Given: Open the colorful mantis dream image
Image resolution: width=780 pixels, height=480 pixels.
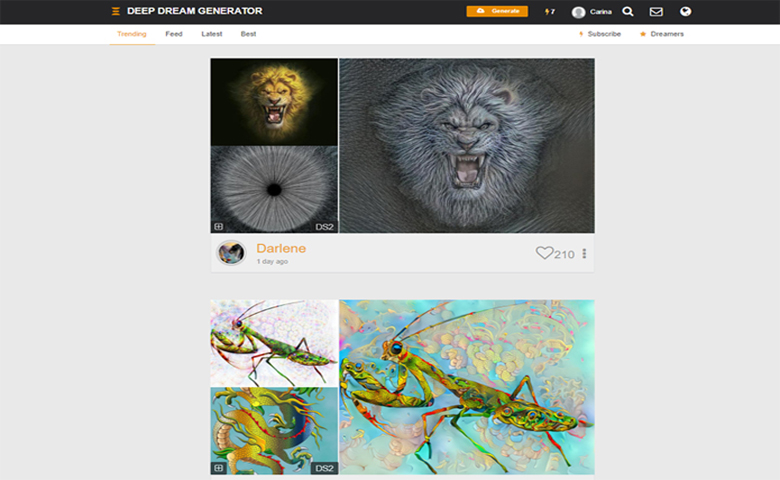Looking at the screenshot, I should [x=467, y=387].
